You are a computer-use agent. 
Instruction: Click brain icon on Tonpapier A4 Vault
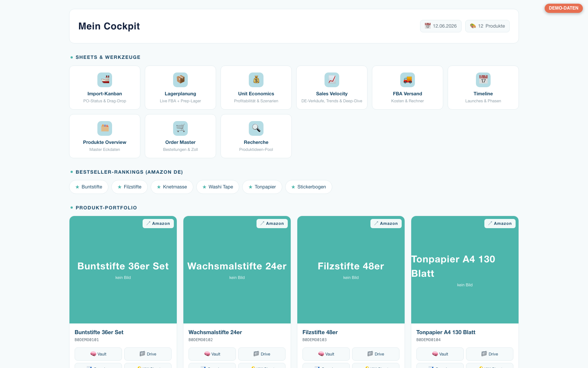[x=435, y=354]
